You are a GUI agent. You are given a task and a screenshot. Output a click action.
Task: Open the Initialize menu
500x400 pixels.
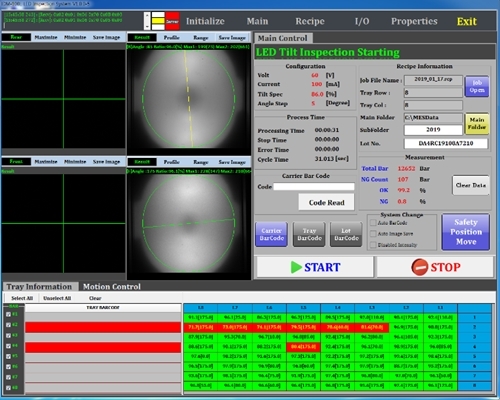point(205,21)
